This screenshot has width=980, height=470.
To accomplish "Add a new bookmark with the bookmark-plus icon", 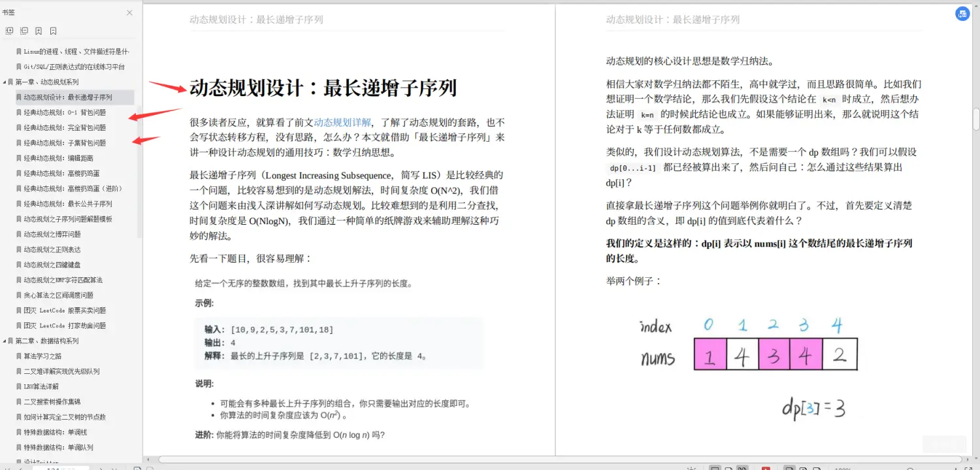I will (38, 31).
